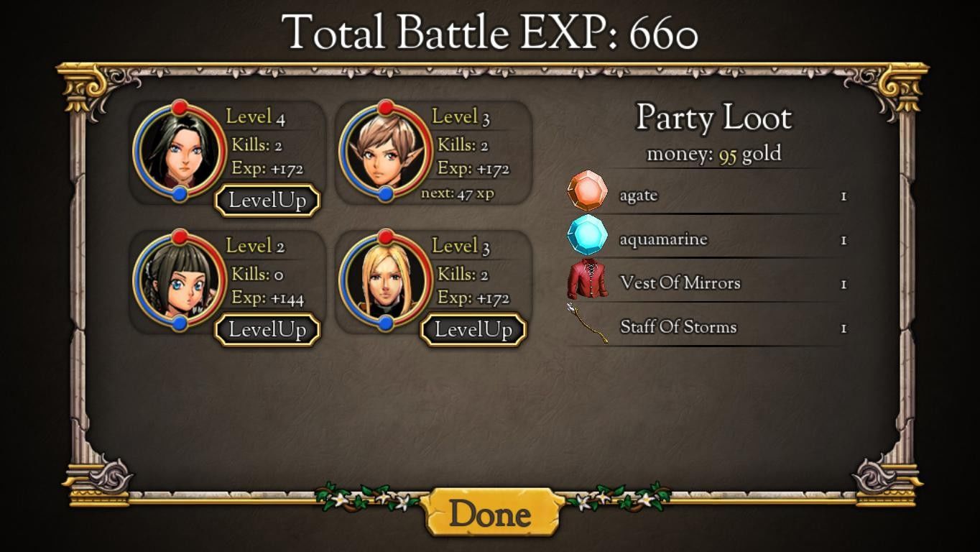This screenshot has height=552, width=980.
Task: Click the red orb above Level 4 portrait
Action: click(x=180, y=108)
